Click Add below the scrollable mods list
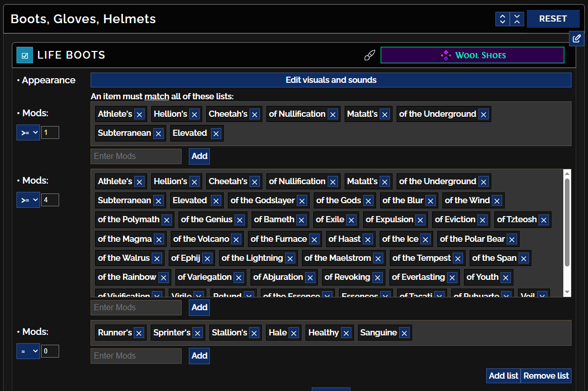This screenshot has height=391, width=588. (199, 308)
